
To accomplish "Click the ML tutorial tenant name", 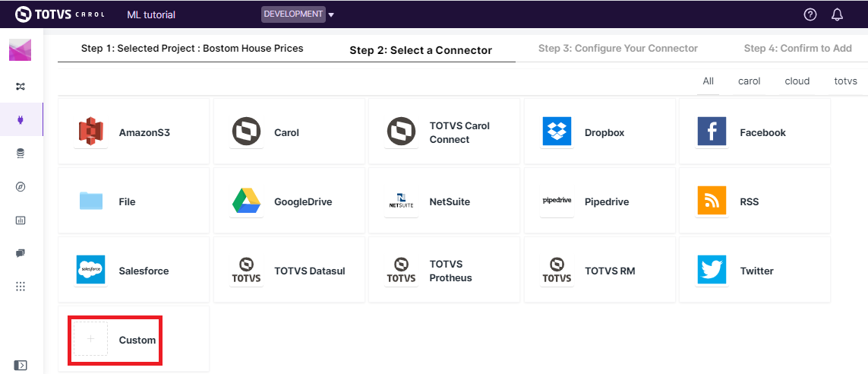I will tap(151, 14).
